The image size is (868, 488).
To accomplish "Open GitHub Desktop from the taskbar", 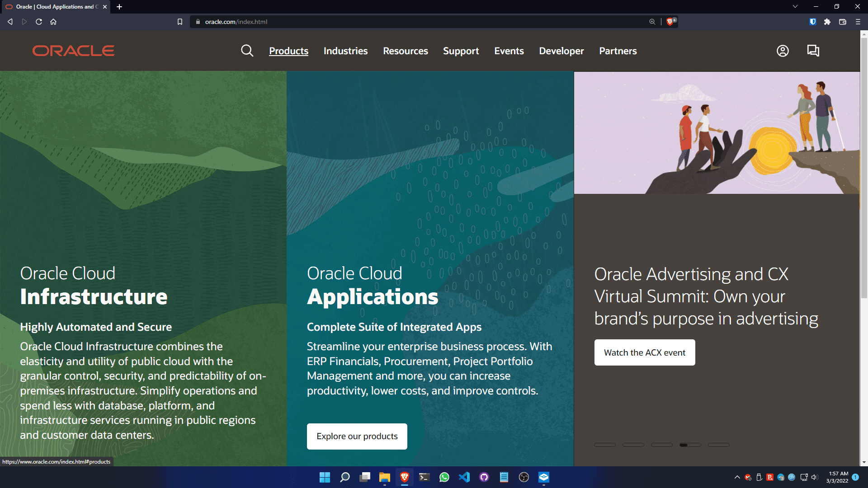I will 484,477.
